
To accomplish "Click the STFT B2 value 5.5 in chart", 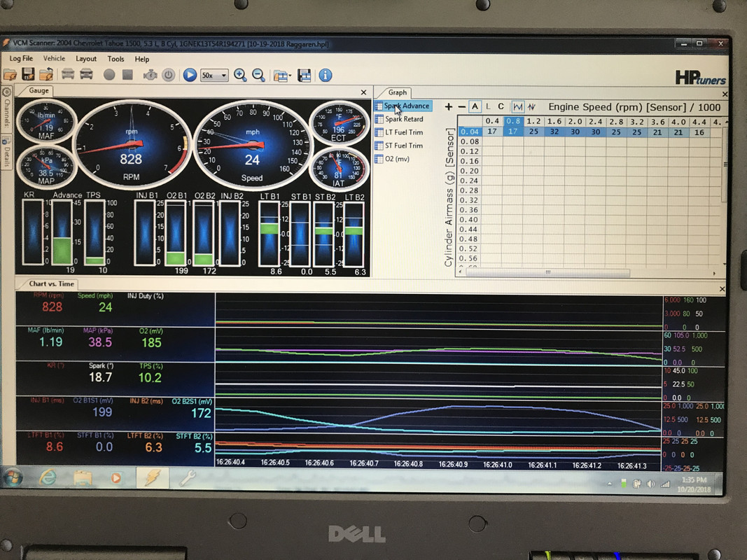I will (x=203, y=448).
